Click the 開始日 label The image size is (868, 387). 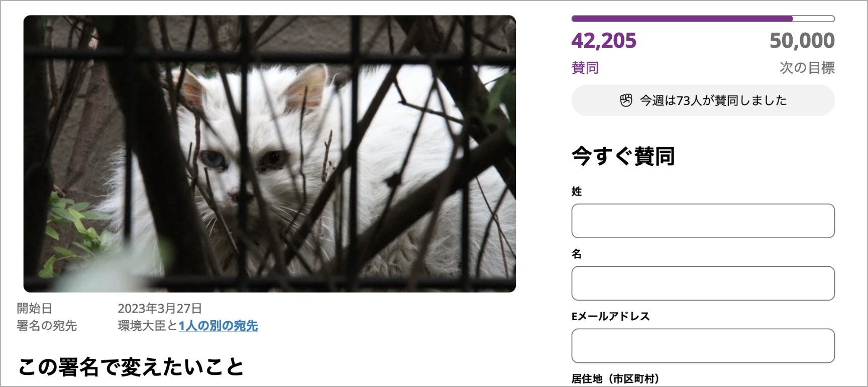point(35,308)
